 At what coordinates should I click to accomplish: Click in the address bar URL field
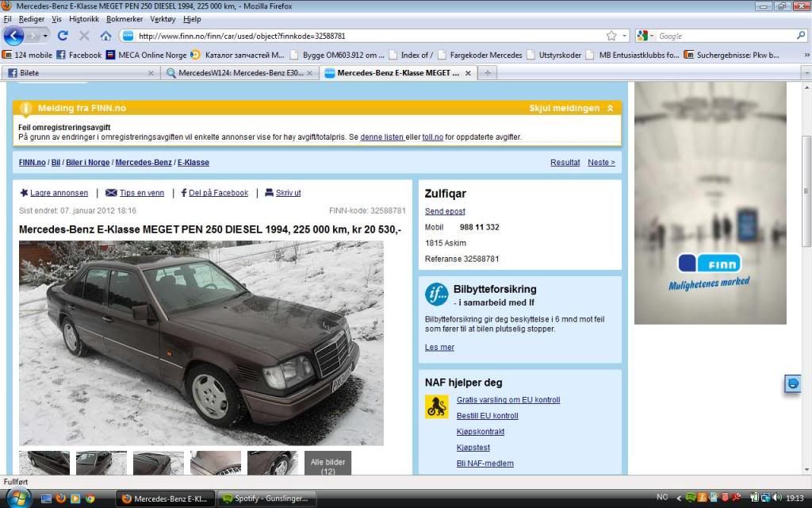(365, 36)
